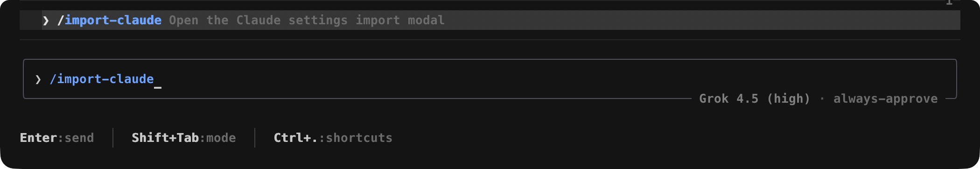Screen dimensions: 980x169
Task: Click the leading slash of the suggested command
Action: (60, 20)
